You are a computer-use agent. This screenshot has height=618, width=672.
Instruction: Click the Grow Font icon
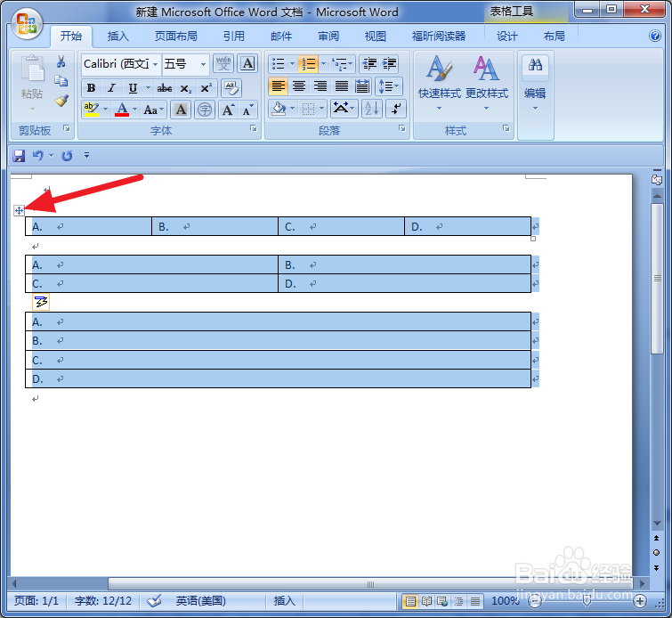[x=228, y=110]
